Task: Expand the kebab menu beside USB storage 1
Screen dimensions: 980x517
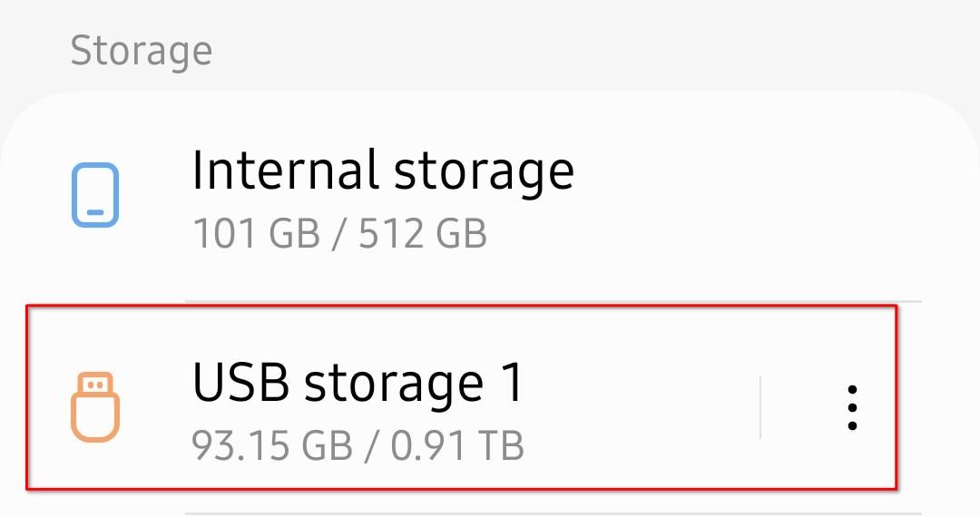Action: tap(851, 407)
